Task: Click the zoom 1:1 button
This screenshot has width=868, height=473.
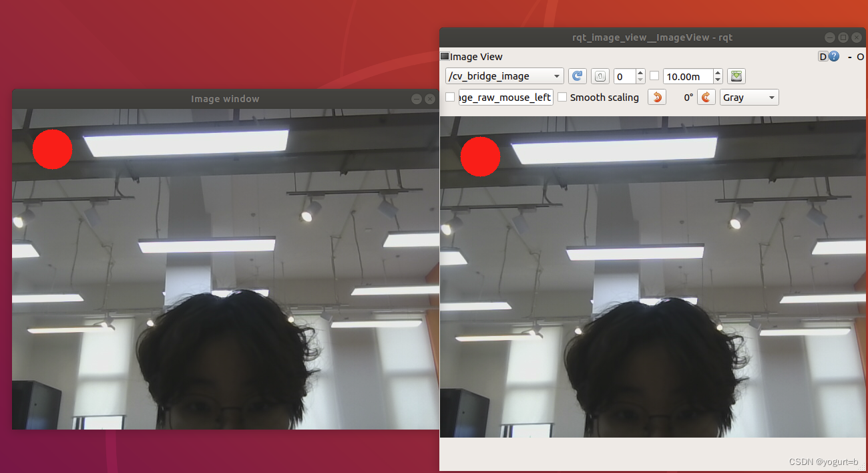Action: (x=600, y=76)
